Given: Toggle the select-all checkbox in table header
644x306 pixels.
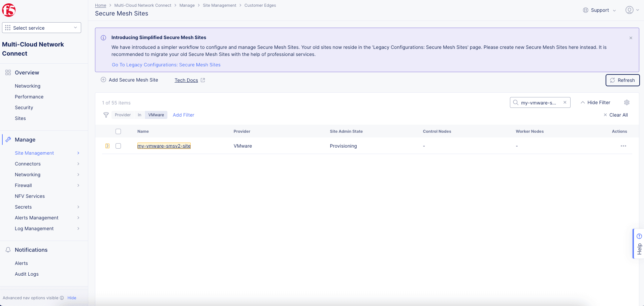Looking at the screenshot, I should tap(118, 131).
